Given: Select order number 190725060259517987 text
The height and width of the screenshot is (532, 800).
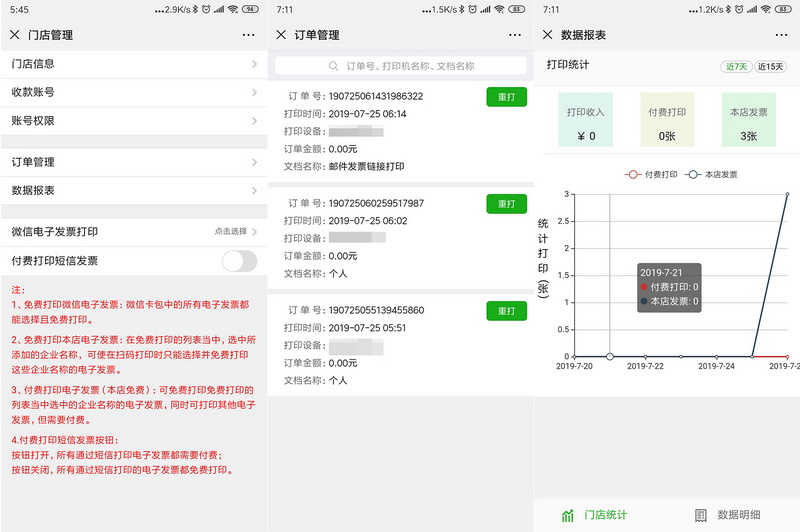Looking at the screenshot, I should (376, 204).
